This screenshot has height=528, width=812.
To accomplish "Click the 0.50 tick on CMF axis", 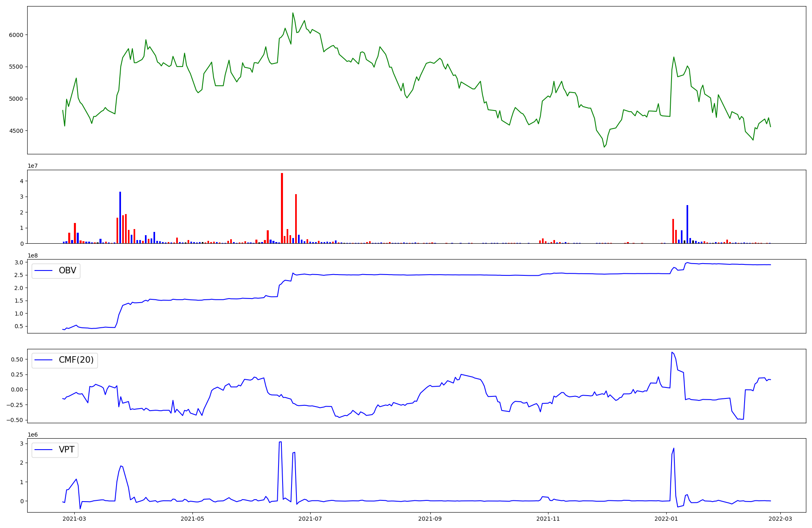I will pos(17,359).
